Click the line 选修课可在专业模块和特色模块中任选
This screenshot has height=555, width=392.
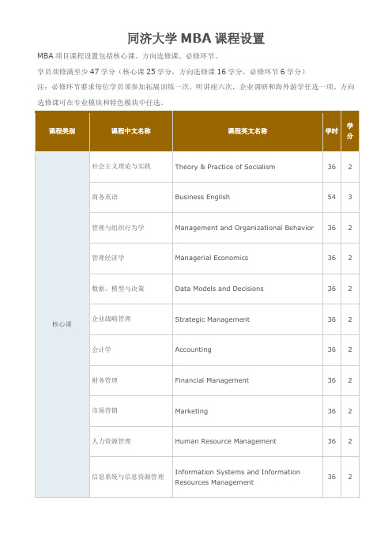coord(101,103)
